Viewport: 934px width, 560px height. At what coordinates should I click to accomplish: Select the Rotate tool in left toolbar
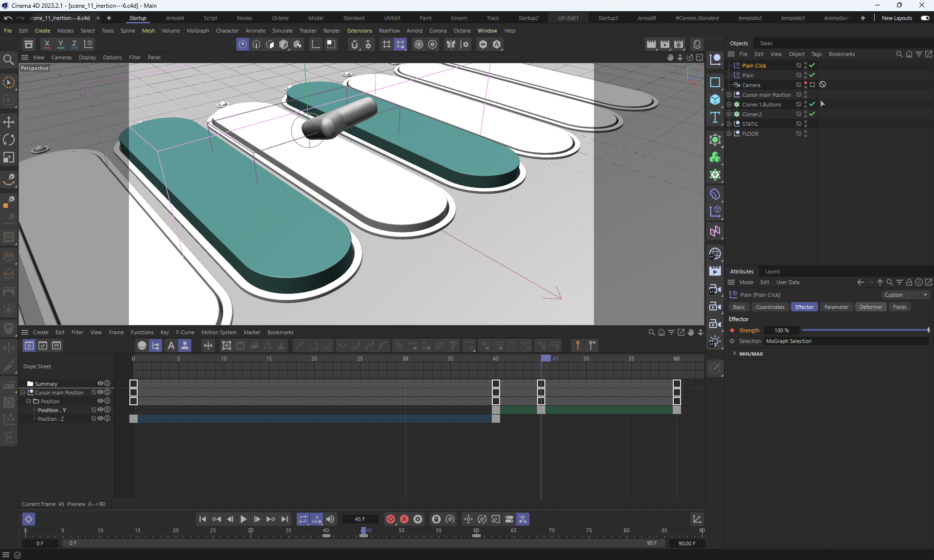(9, 140)
